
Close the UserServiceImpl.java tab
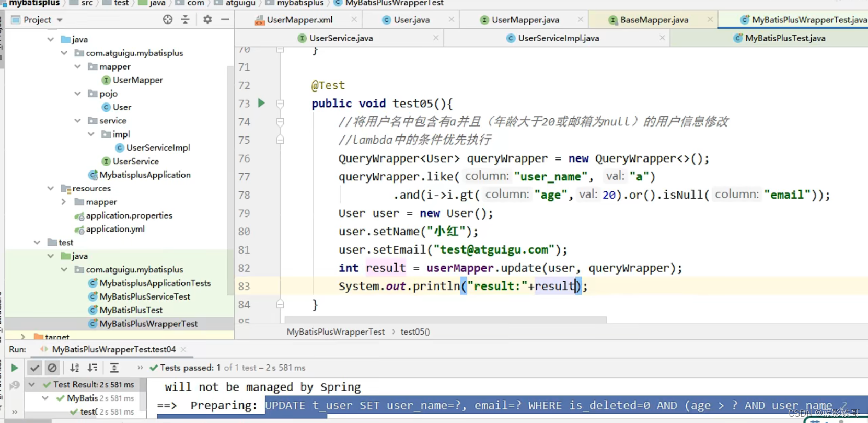(662, 38)
